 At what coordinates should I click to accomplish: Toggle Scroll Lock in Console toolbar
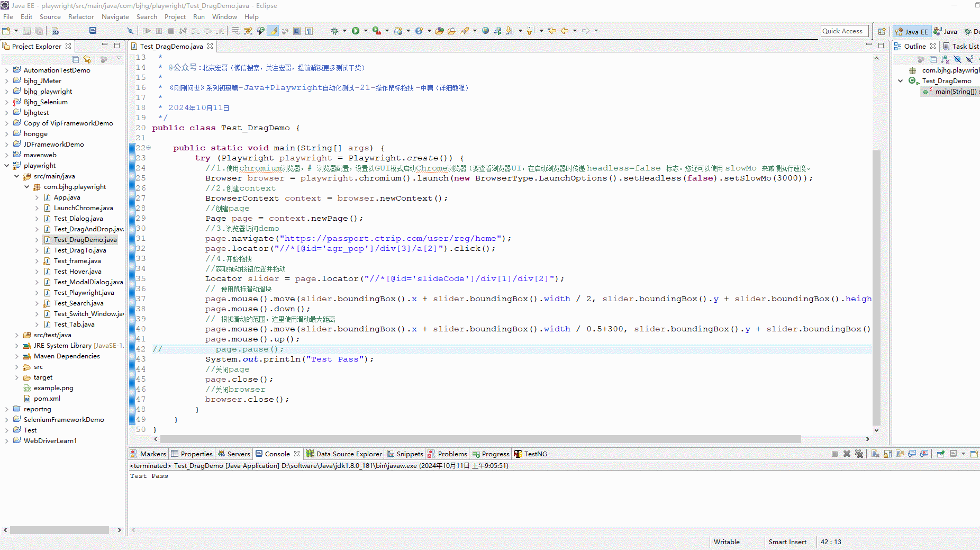tap(887, 454)
